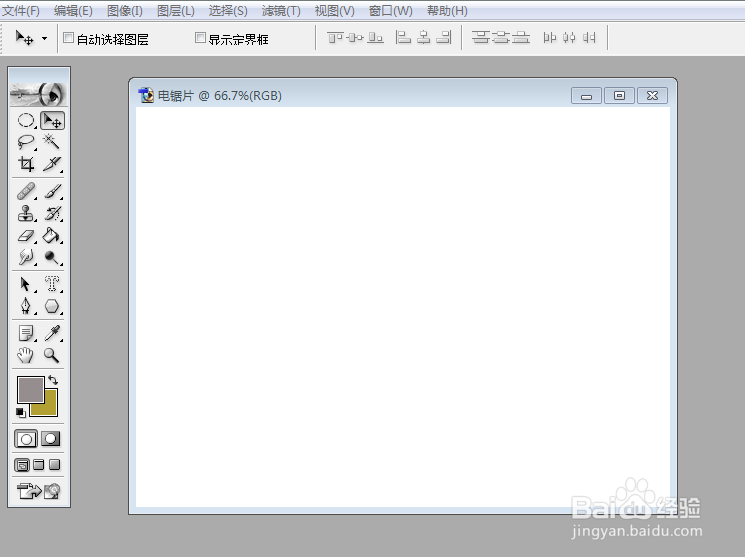Viewport: 745px width, 557px height.
Task: Select the Eraser tool
Action: click(26, 235)
